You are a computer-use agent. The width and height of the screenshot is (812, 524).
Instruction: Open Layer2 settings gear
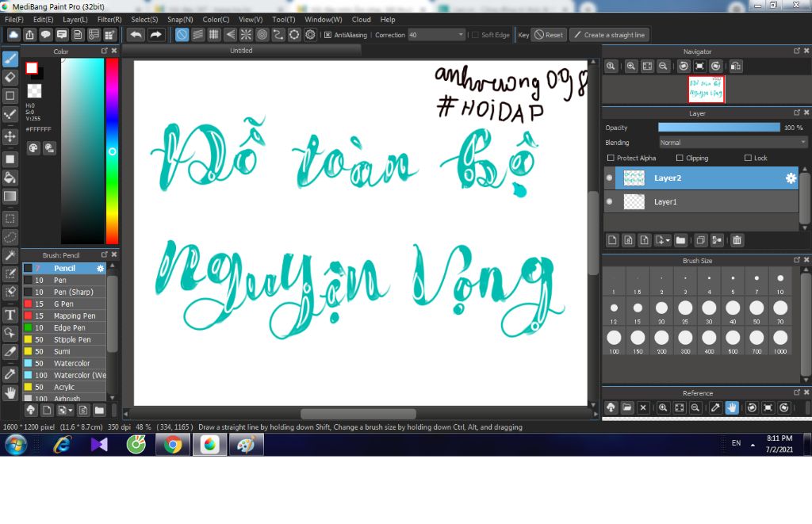coord(791,178)
